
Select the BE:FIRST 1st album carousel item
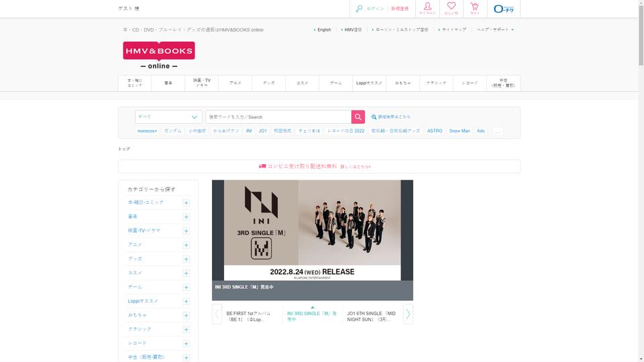point(252,316)
